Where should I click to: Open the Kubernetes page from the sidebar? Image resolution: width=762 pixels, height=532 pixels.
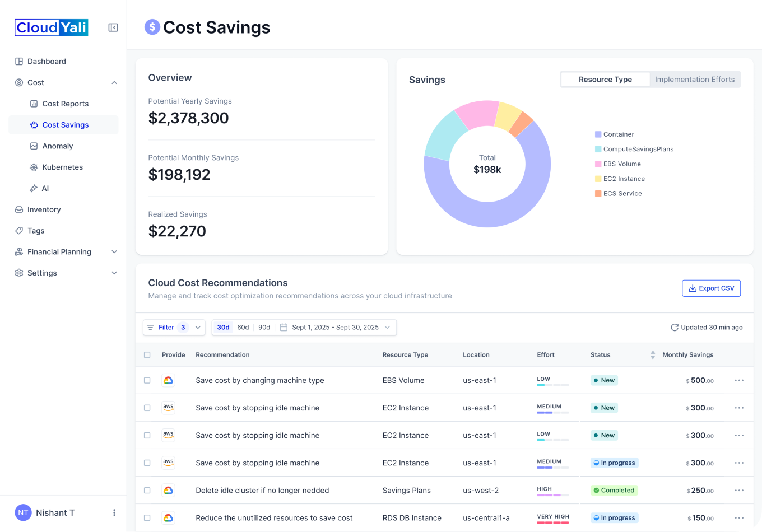pos(62,167)
